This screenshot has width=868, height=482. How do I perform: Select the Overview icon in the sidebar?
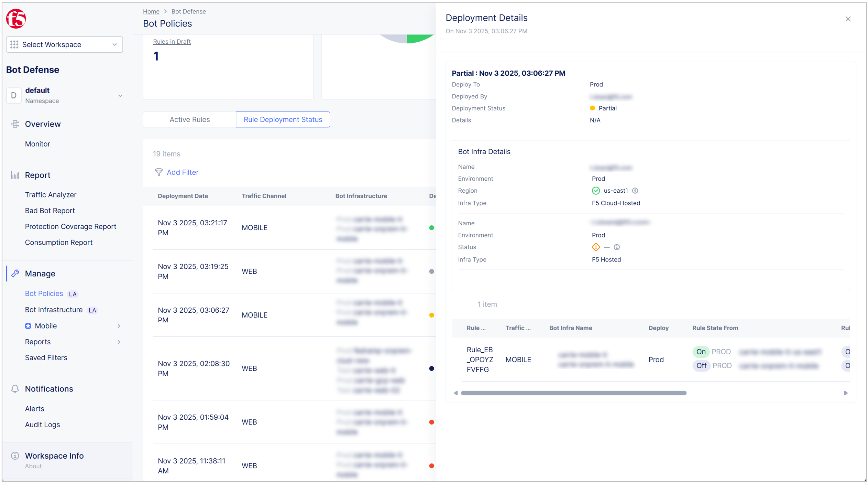[15, 124]
